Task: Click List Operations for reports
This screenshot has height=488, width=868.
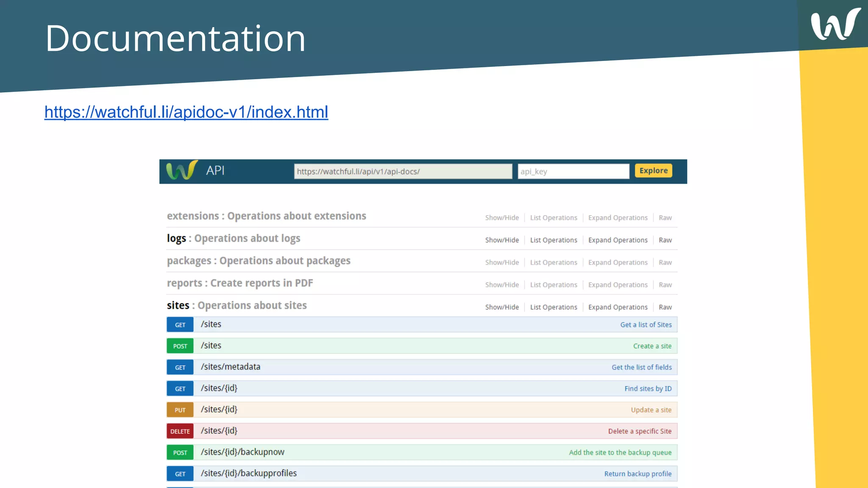Action: click(x=554, y=285)
